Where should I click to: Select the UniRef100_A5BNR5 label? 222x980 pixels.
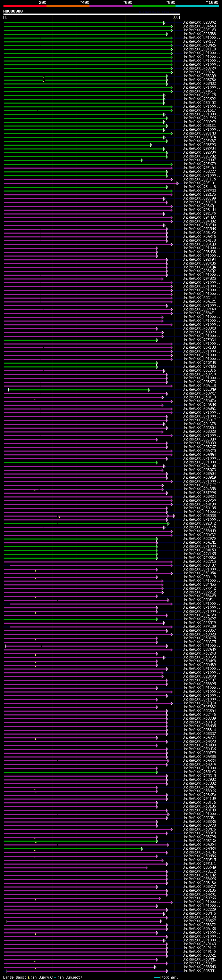point(199,46)
